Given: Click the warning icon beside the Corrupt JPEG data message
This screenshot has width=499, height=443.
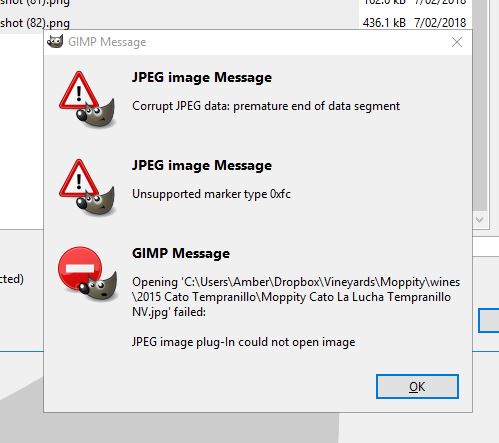Looking at the screenshot, I should (x=87, y=99).
